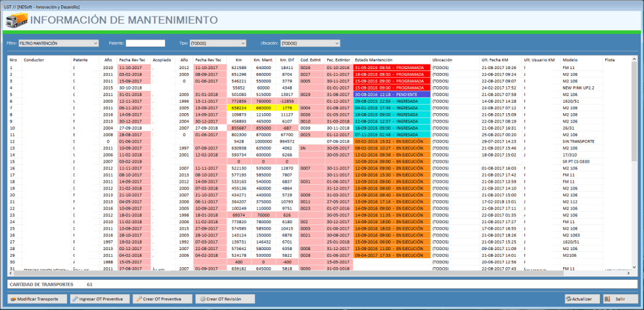Click the vertical scrollbar down arrow
The height and width of the screenshot is (310, 644).
click(633, 267)
